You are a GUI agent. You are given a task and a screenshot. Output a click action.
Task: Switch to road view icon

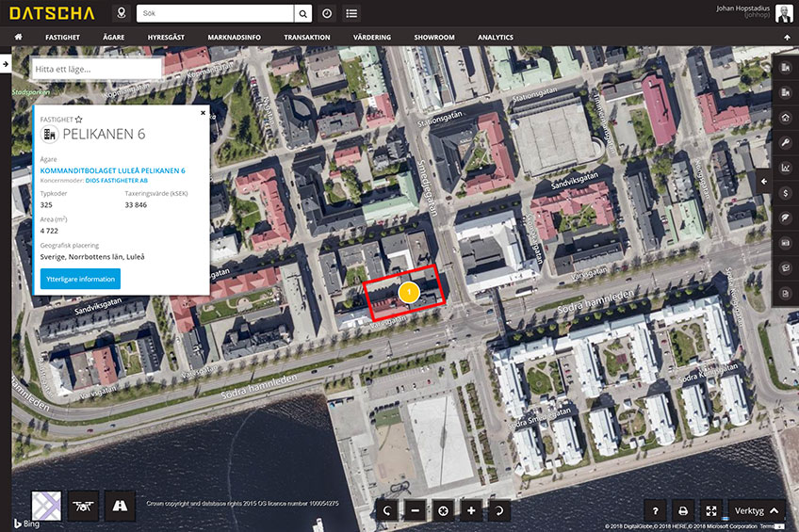pyautogui.click(x=120, y=506)
